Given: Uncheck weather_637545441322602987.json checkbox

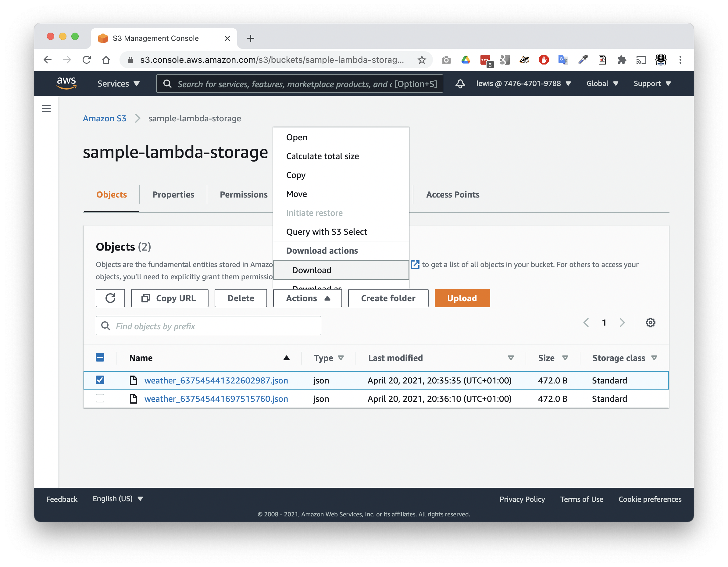Looking at the screenshot, I should coord(100,380).
